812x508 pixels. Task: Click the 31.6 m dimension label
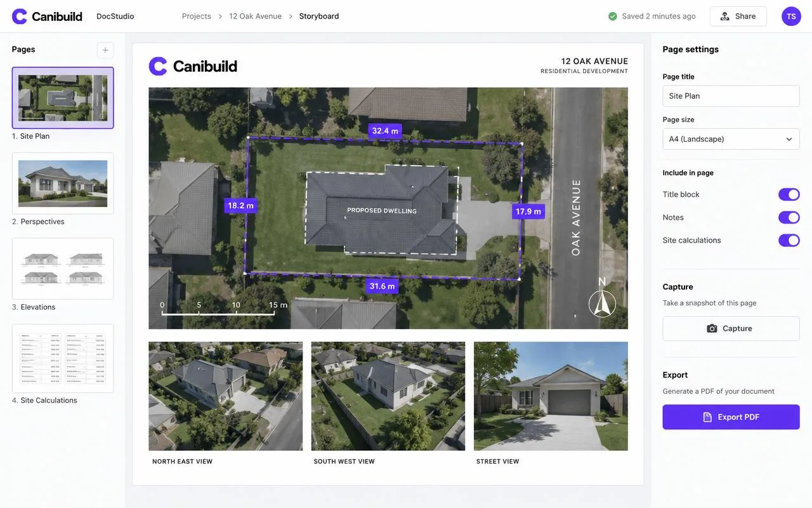tap(382, 286)
